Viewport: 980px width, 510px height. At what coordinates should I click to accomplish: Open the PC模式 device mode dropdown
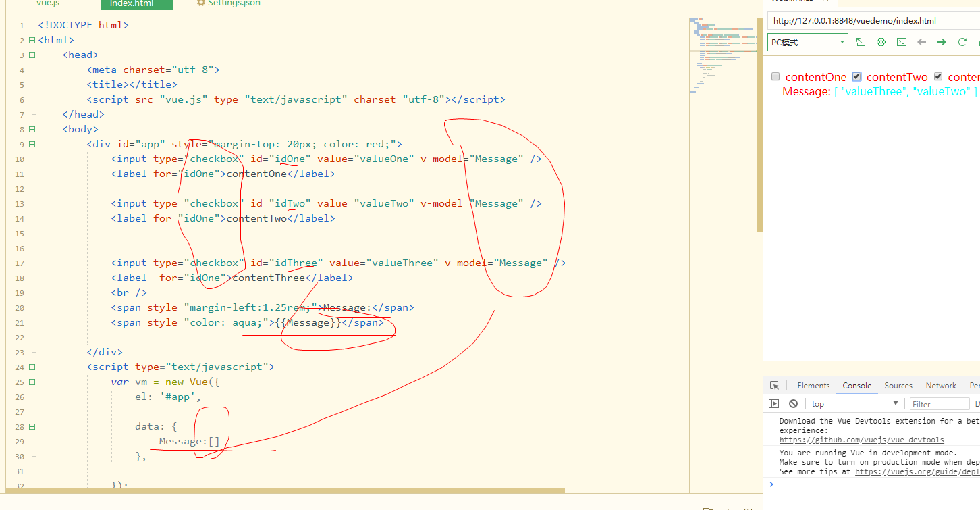point(808,42)
